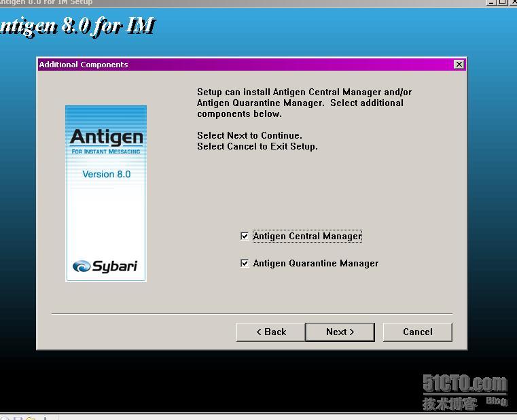
Task: Go back with the Back button
Action: [x=270, y=332]
